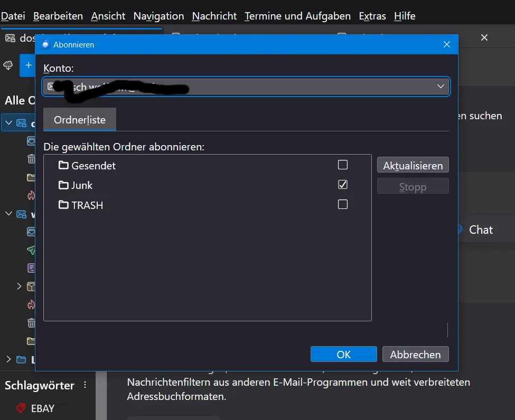Select the TRASH folder icon
This screenshot has width=515, height=420.
(x=63, y=205)
